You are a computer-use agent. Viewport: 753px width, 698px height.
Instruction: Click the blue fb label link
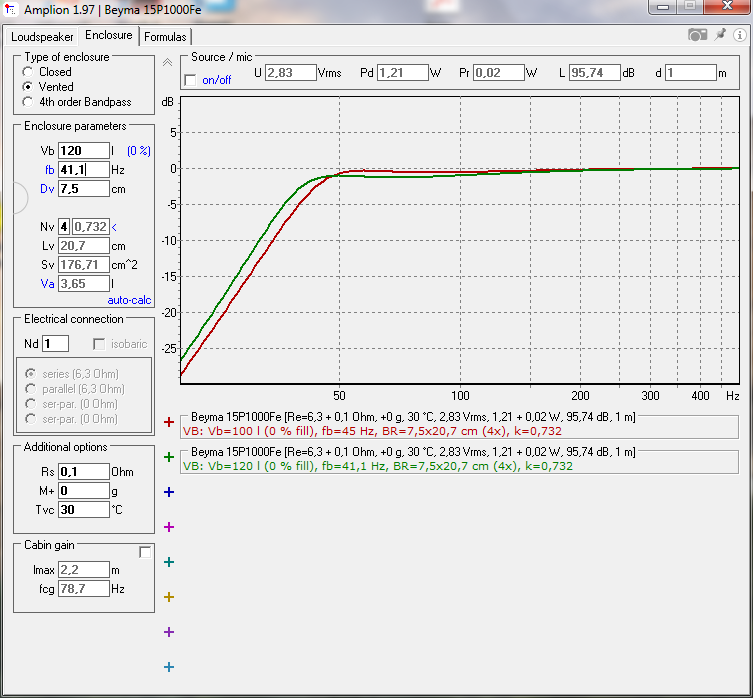(x=49, y=170)
